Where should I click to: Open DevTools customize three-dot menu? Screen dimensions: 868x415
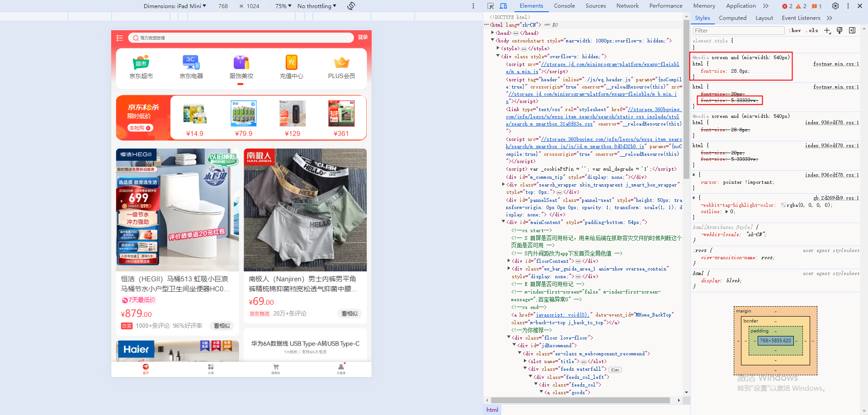848,6
